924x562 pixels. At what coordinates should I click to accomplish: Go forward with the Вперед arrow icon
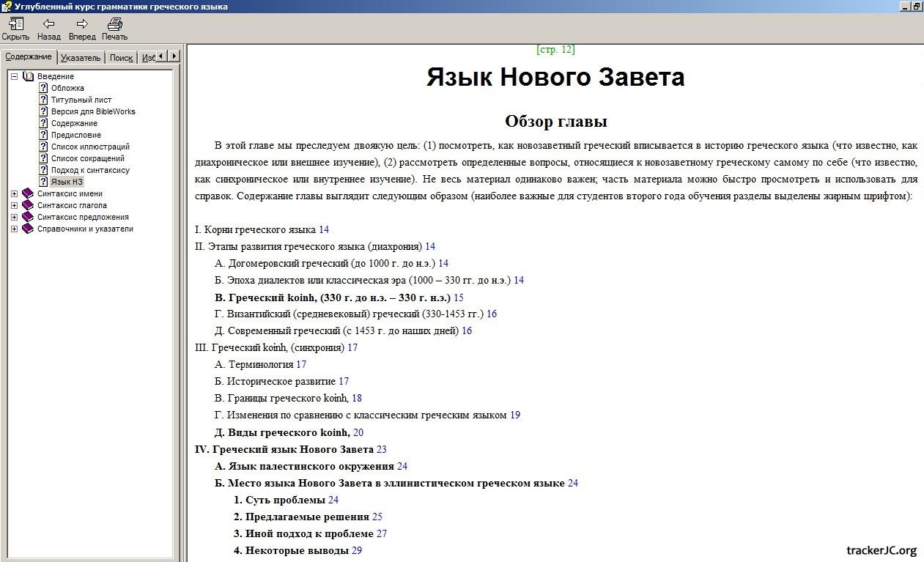coord(82,24)
